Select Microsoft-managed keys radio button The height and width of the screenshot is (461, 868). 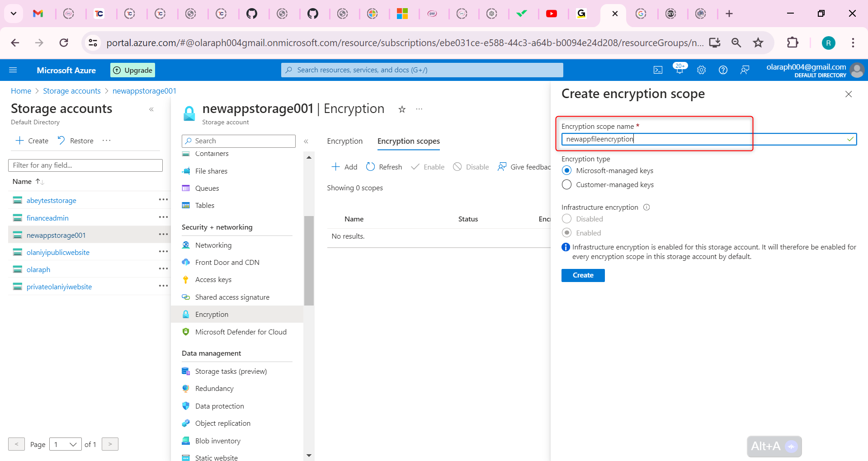click(566, 171)
